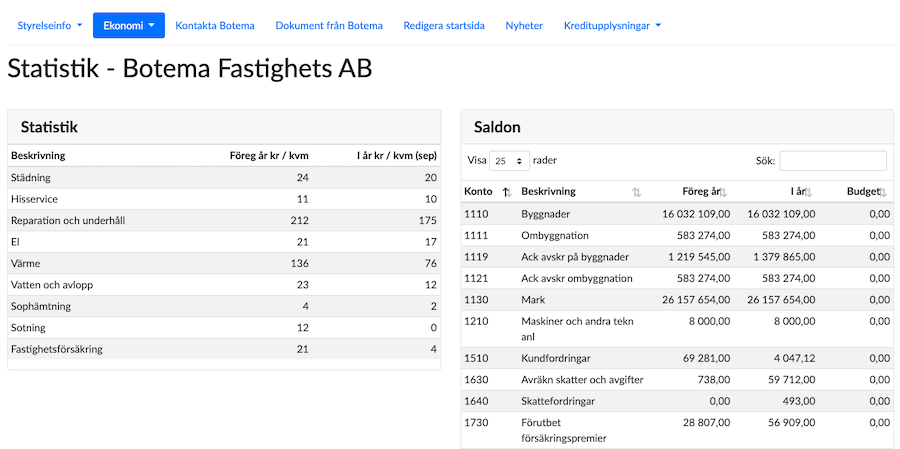The height and width of the screenshot is (449, 900).
Task: Change the Visa rows-per-page selector
Action: coord(510,161)
